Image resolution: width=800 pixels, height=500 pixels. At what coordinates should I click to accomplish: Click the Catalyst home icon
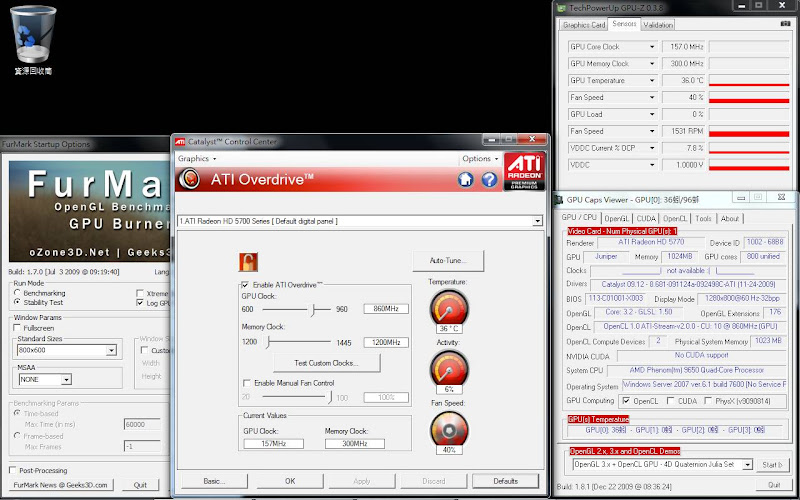(465, 179)
